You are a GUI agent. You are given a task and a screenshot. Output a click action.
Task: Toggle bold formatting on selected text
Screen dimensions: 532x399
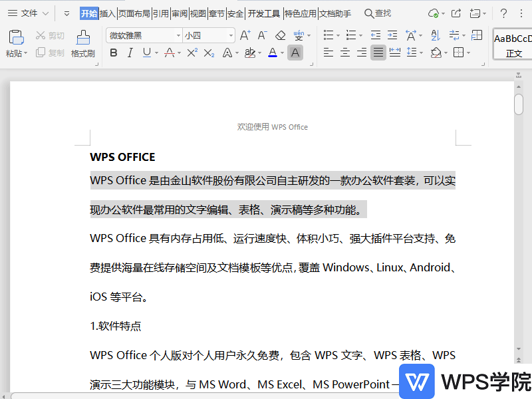114,53
